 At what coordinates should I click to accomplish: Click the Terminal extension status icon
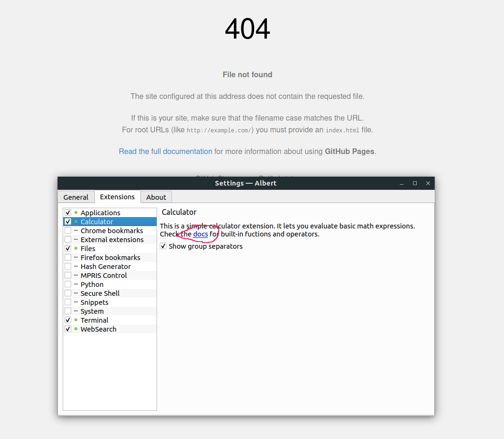(75, 320)
